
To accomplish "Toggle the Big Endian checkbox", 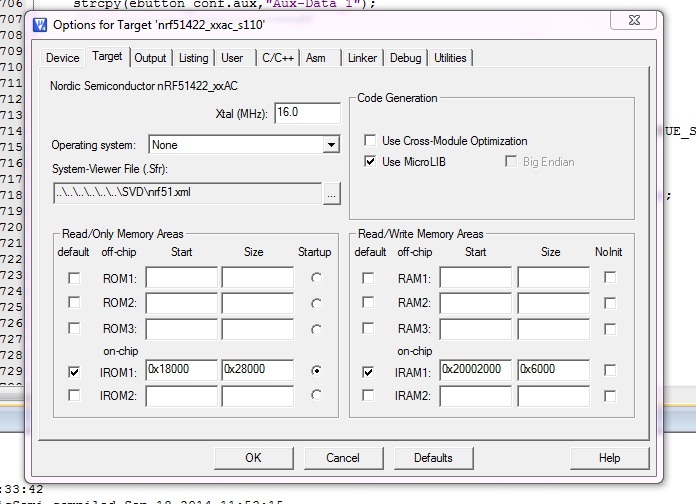I will tap(511, 161).
